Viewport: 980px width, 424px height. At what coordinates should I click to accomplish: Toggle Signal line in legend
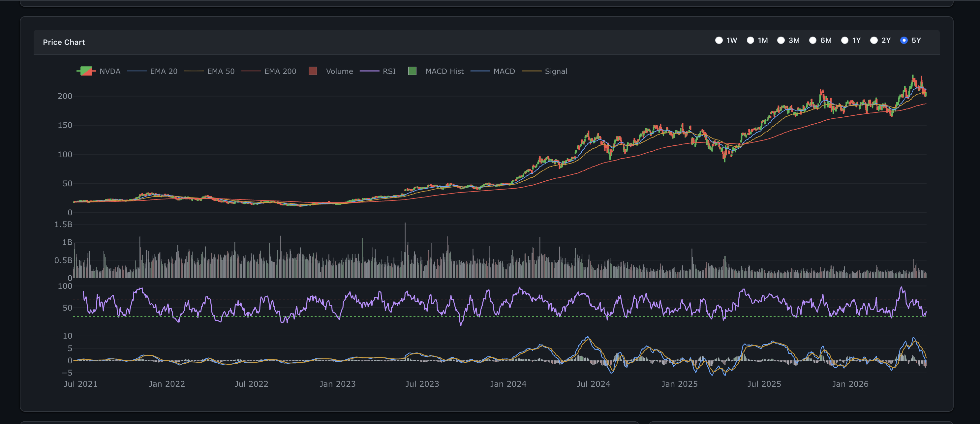(x=544, y=71)
